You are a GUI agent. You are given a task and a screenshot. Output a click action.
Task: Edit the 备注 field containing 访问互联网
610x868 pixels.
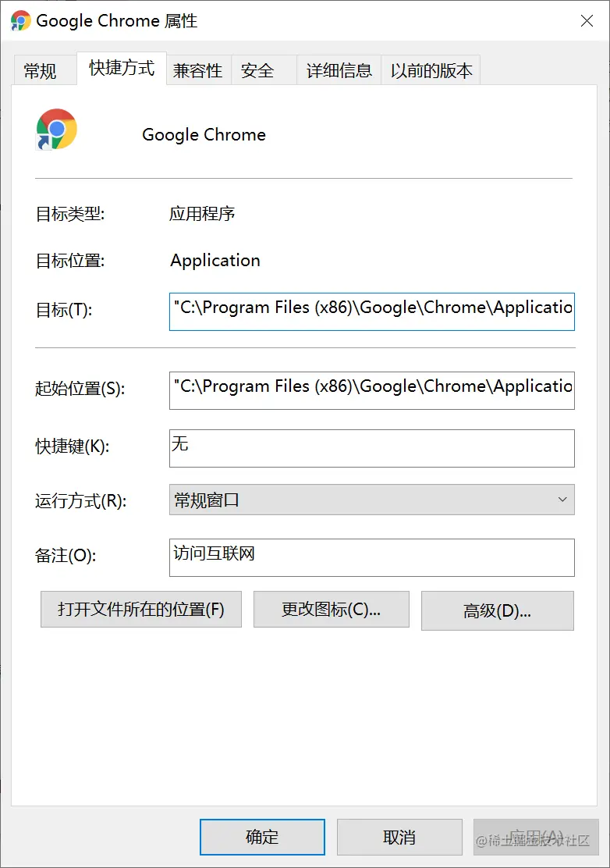pyautogui.click(x=371, y=557)
